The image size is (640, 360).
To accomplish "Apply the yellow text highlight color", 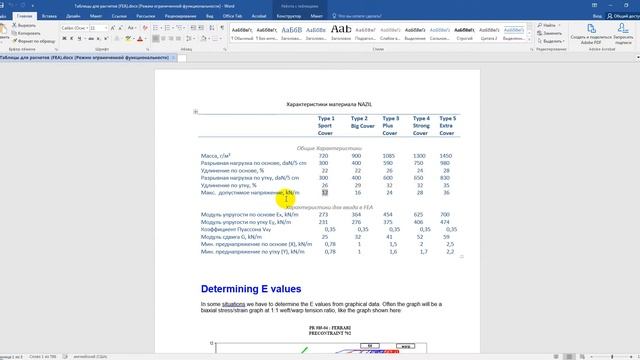I will click(128, 39).
